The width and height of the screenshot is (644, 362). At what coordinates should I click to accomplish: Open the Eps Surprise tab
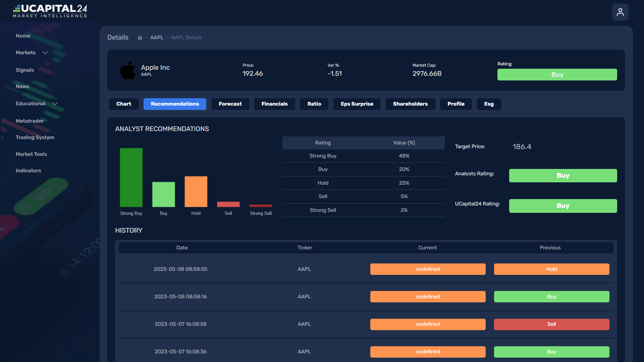pyautogui.click(x=357, y=104)
